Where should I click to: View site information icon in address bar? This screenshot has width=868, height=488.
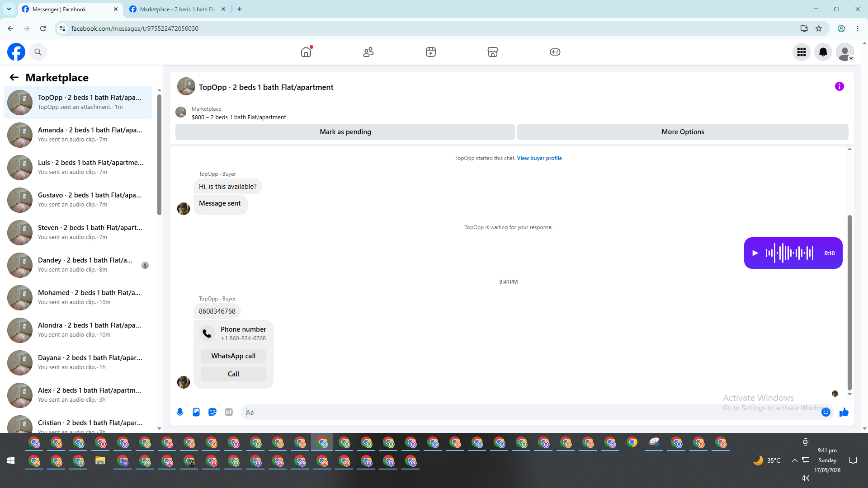(62, 28)
